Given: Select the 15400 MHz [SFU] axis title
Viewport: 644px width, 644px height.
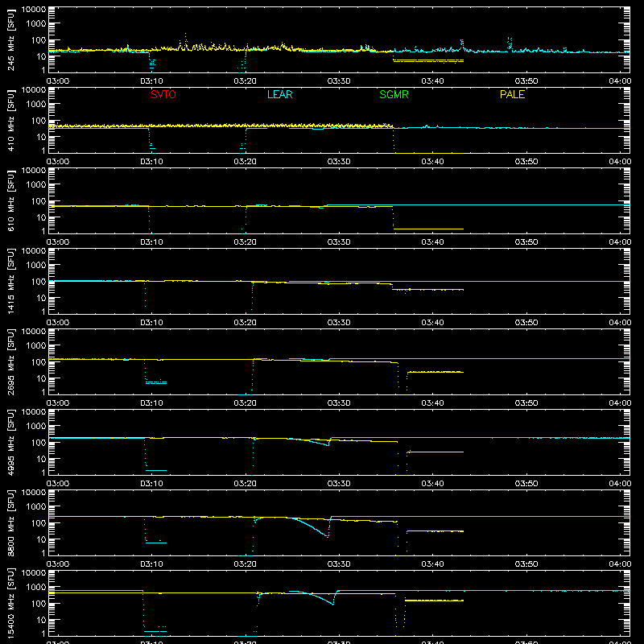Looking at the screenshot, I should tap(10, 603).
